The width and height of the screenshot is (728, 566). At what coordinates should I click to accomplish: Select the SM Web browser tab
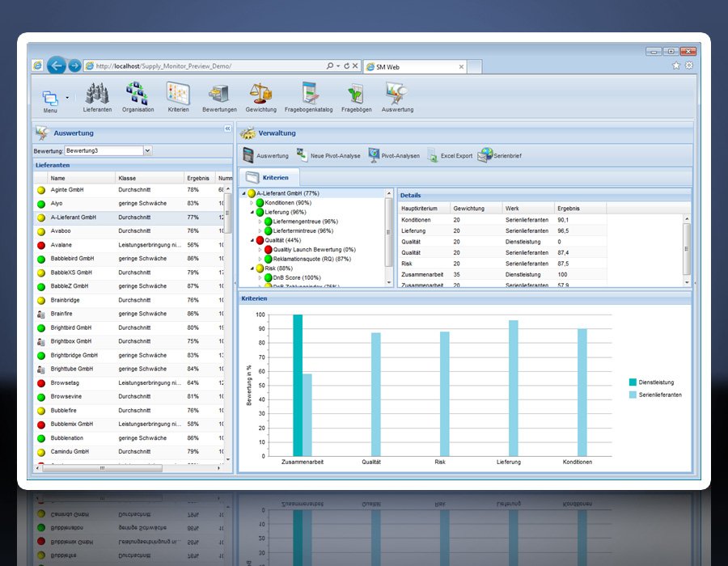pos(415,67)
